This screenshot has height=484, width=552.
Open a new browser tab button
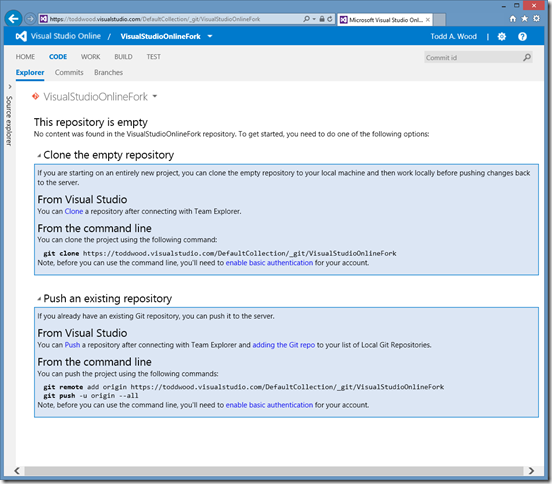coord(440,20)
